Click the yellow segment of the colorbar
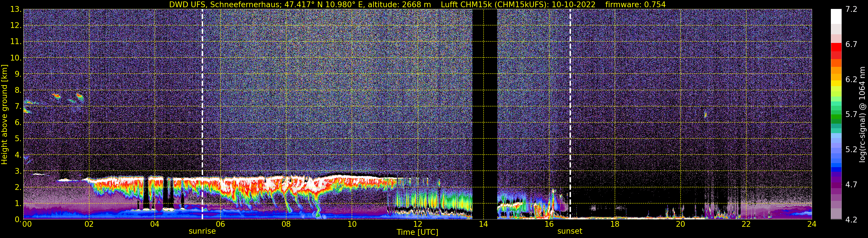The height and width of the screenshot is (238, 868). pos(836,84)
